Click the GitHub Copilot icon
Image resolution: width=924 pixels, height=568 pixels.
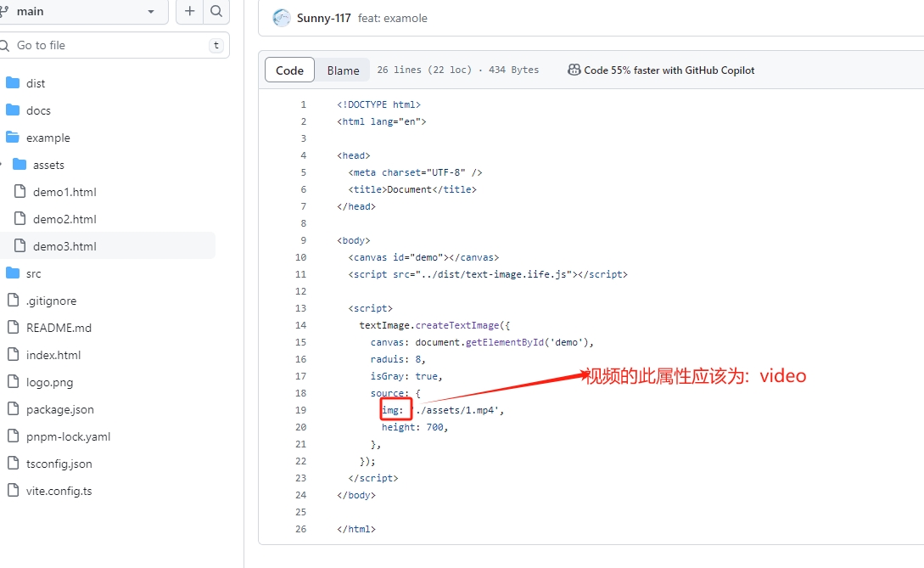tap(574, 70)
